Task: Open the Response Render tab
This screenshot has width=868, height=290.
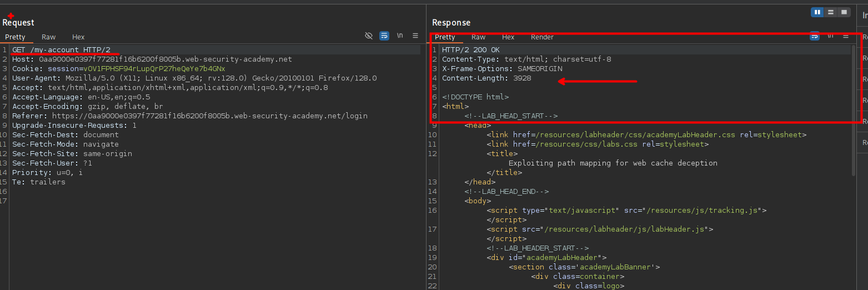Action: click(542, 37)
